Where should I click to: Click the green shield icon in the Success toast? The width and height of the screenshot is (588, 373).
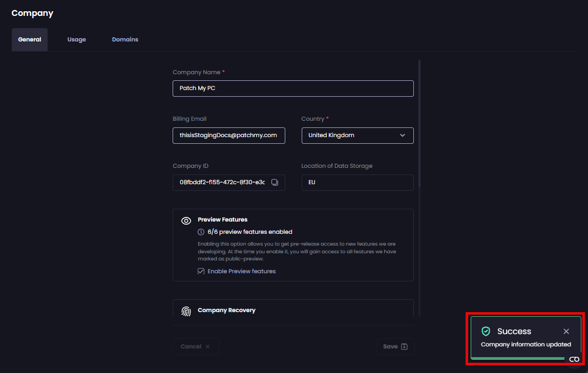(486, 331)
